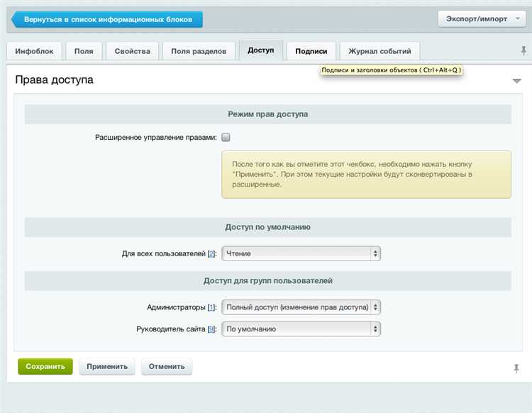Open the Руководитель сайта access dropdown
Image resolution: width=532 pixels, height=413 pixels.
point(301,329)
